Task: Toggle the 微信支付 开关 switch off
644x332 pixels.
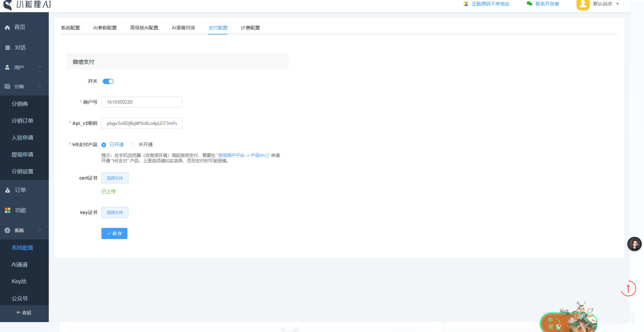Action: coord(108,81)
